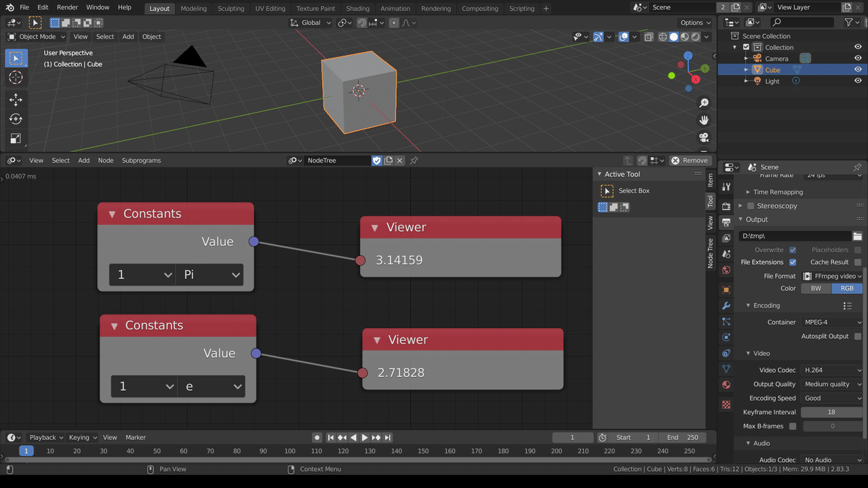Play the animation forward
The image size is (868, 488).
[x=365, y=438]
